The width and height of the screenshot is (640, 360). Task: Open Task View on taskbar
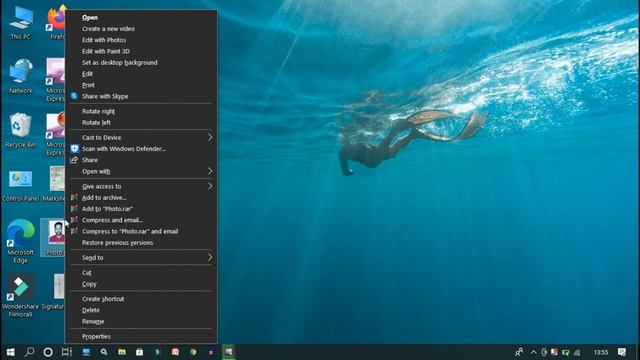(67, 352)
